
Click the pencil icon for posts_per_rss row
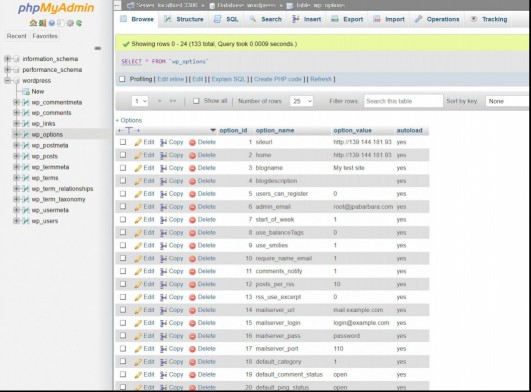(x=138, y=285)
